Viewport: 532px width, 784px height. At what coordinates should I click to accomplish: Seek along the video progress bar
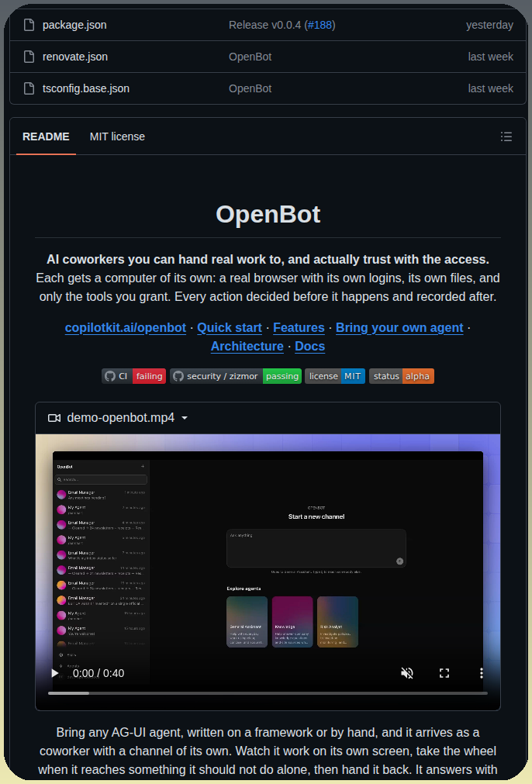coord(268,693)
